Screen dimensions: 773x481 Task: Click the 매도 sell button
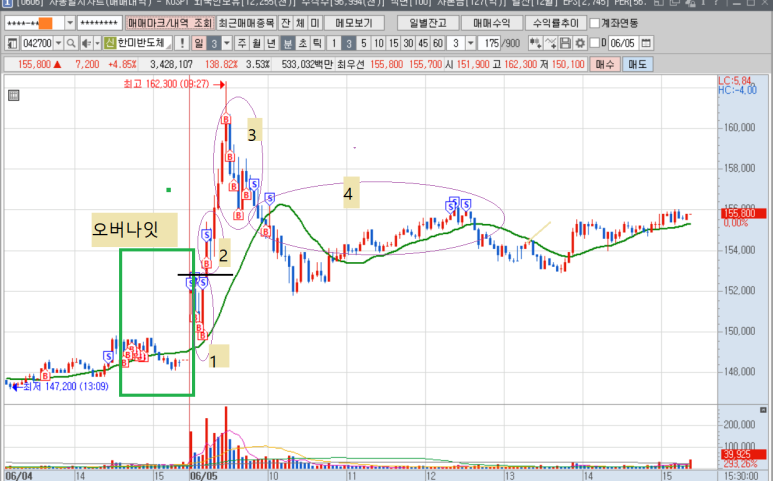tap(635, 63)
